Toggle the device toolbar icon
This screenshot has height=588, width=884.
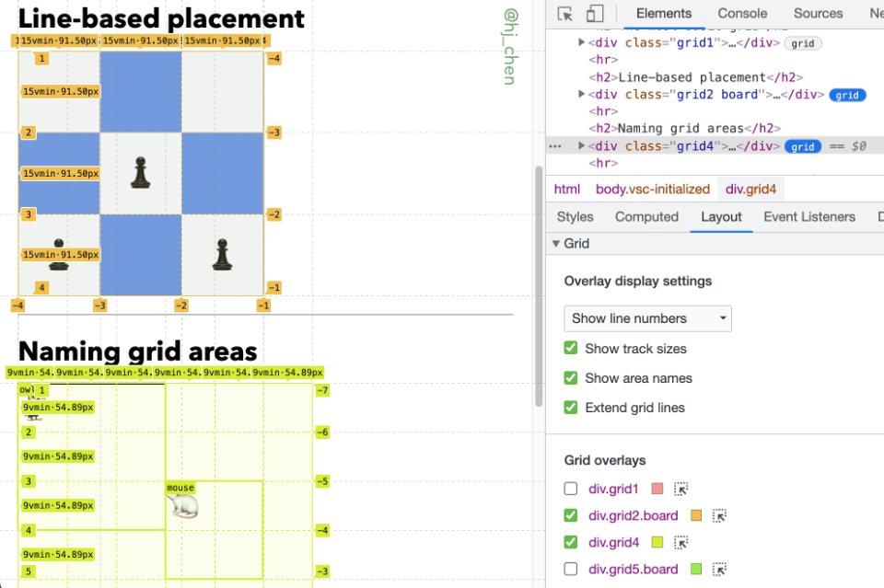click(595, 14)
